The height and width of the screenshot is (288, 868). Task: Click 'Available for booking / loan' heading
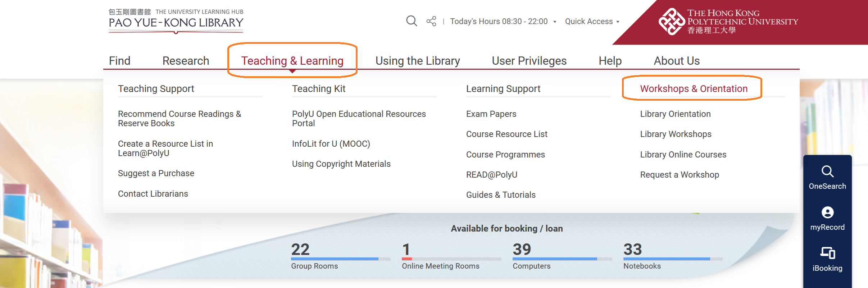coord(507,229)
